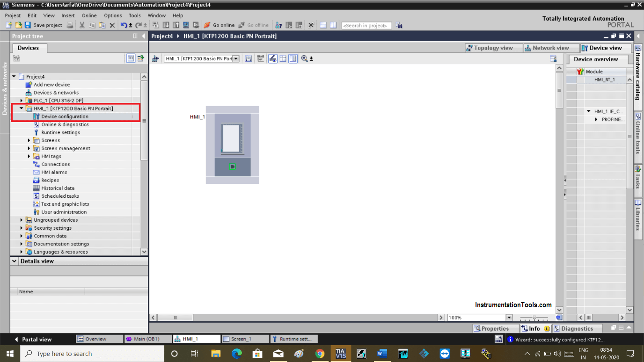Click the Cut scissors icon

pyautogui.click(x=82, y=25)
